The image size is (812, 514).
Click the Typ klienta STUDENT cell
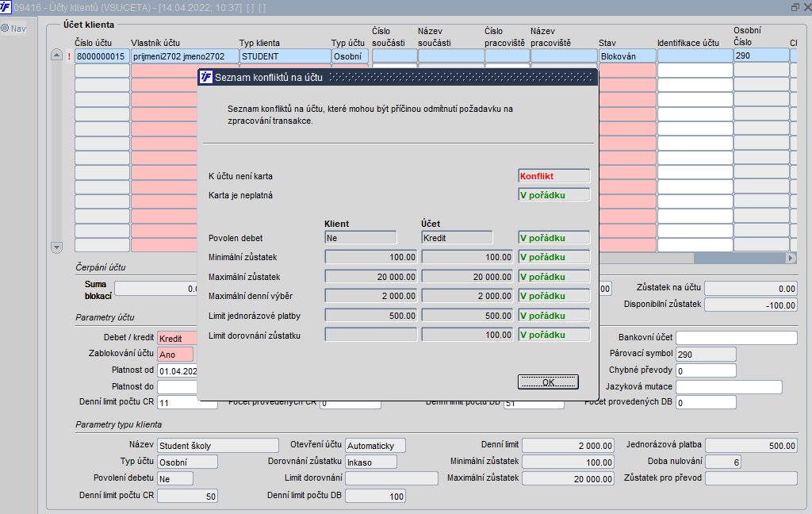point(285,56)
